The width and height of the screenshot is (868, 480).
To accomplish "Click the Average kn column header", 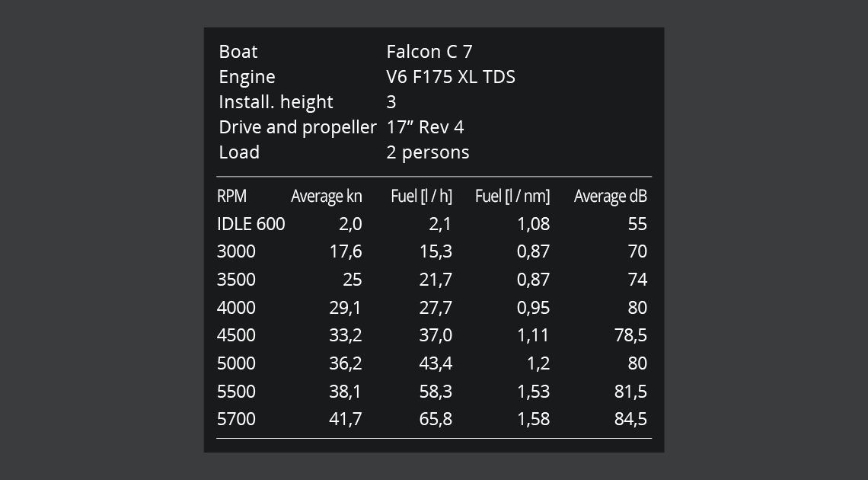I will click(x=326, y=197).
